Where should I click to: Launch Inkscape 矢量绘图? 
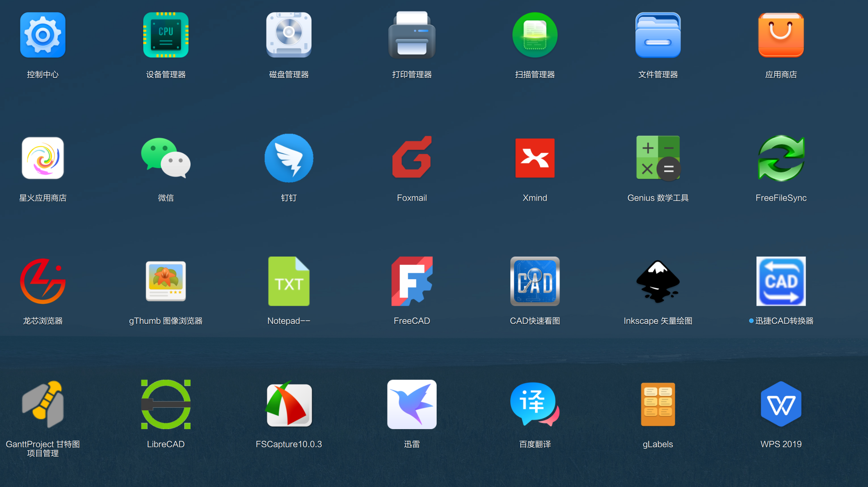coord(658,281)
